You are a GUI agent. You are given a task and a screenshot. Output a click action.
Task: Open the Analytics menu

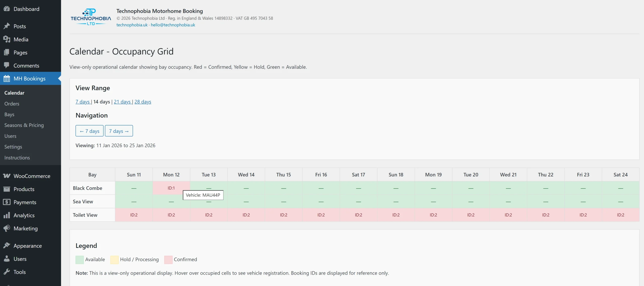pyautogui.click(x=30, y=215)
